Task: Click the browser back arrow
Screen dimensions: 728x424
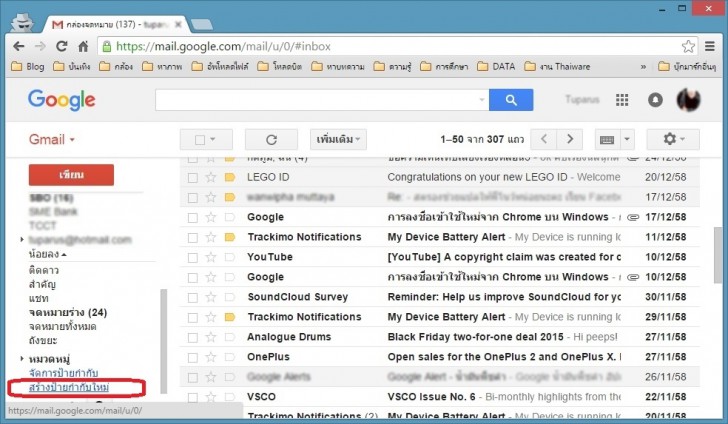Action: point(19,46)
